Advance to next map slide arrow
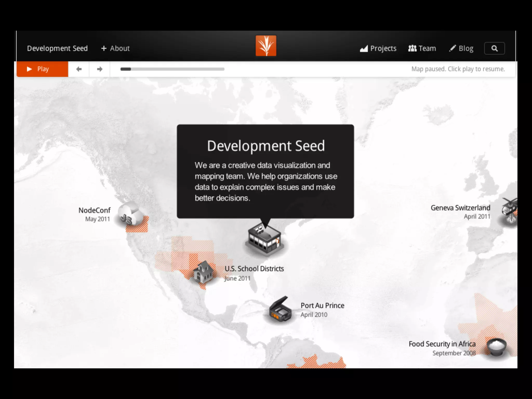 coord(99,69)
